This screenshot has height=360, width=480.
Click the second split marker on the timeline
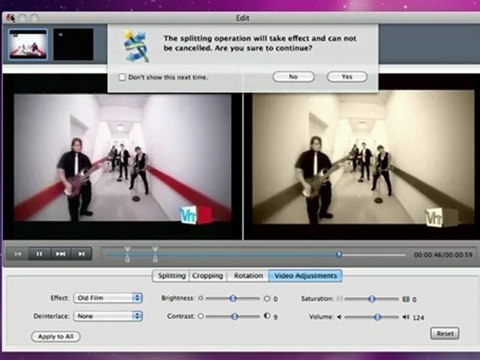pyautogui.click(x=155, y=254)
